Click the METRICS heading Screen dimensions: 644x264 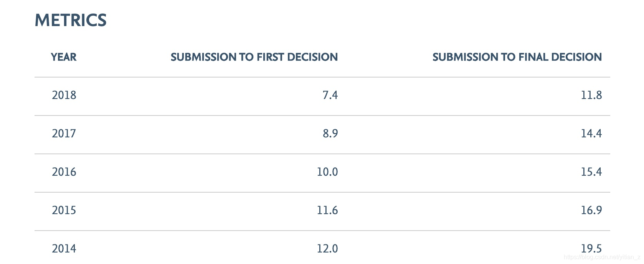[71, 20]
